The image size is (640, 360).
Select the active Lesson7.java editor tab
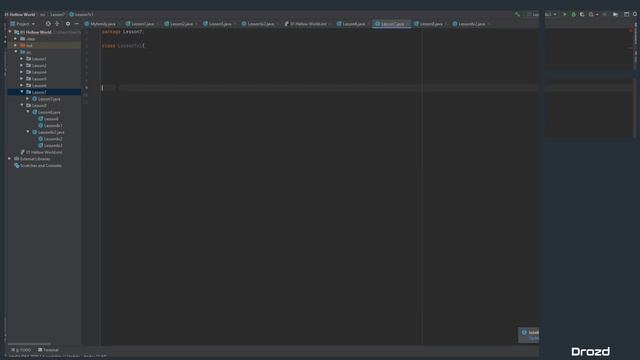click(x=391, y=24)
